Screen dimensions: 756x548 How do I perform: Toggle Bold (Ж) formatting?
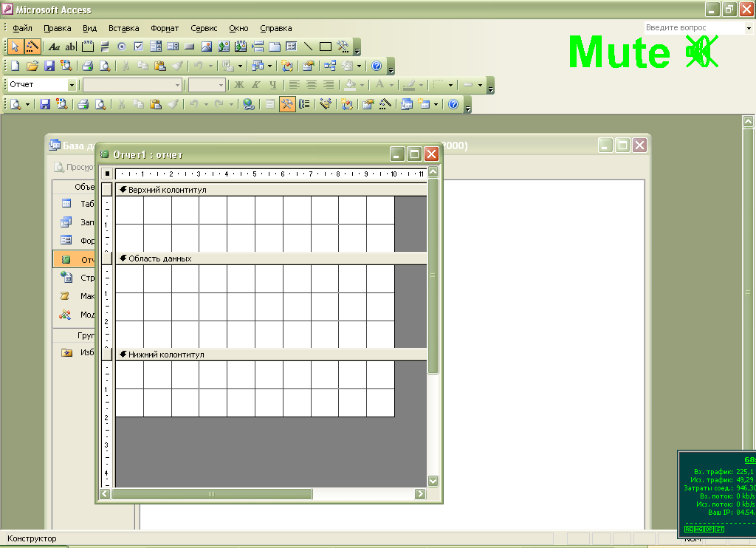pyautogui.click(x=238, y=85)
